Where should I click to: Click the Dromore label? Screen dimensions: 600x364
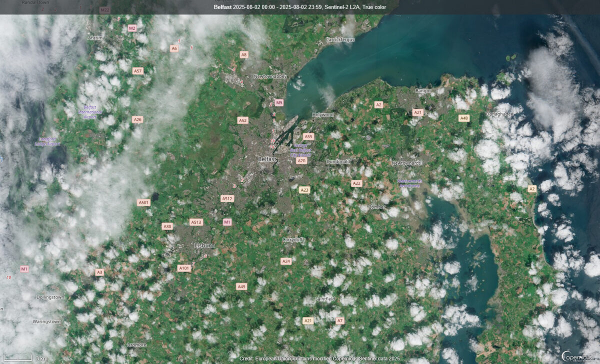pyautogui.click(x=136, y=345)
